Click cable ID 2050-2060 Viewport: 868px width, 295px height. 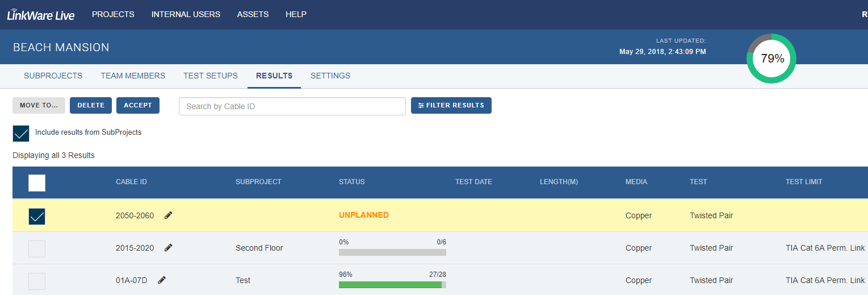coord(135,216)
